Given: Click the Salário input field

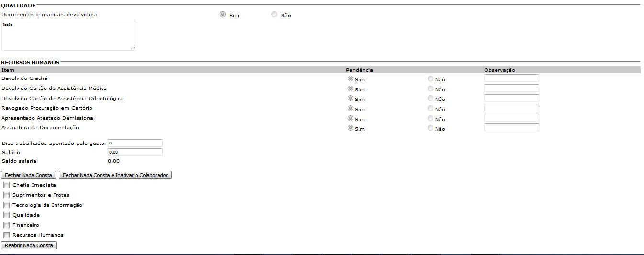Looking at the screenshot, I should (x=136, y=152).
